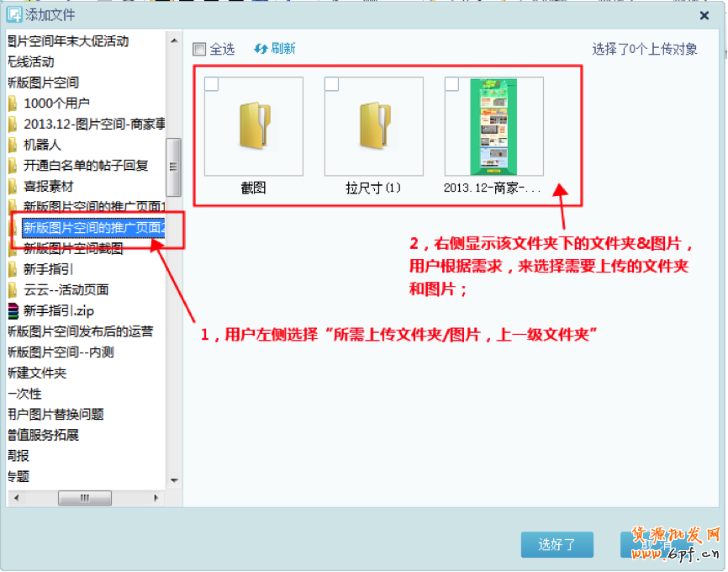Viewport: 728px width, 572px height.
Task: Click the folder icon beside 机器人
Action: pyautogui.click(x=13, y=145)
